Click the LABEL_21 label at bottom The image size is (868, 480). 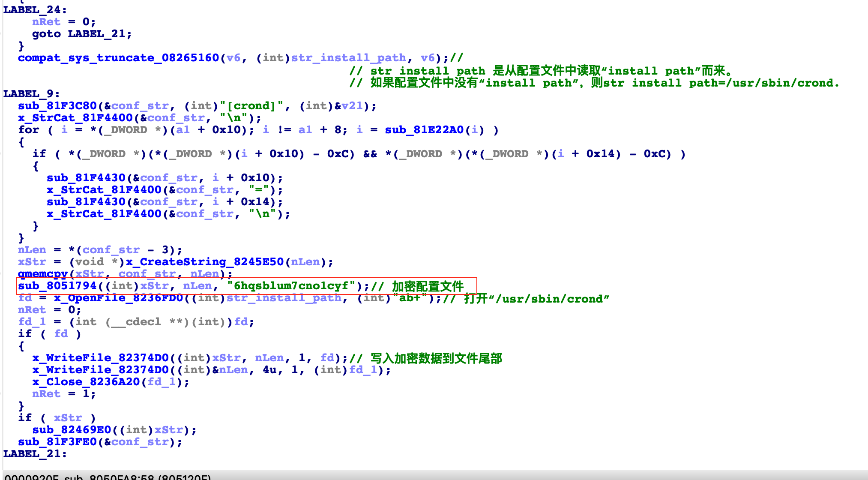34,454
